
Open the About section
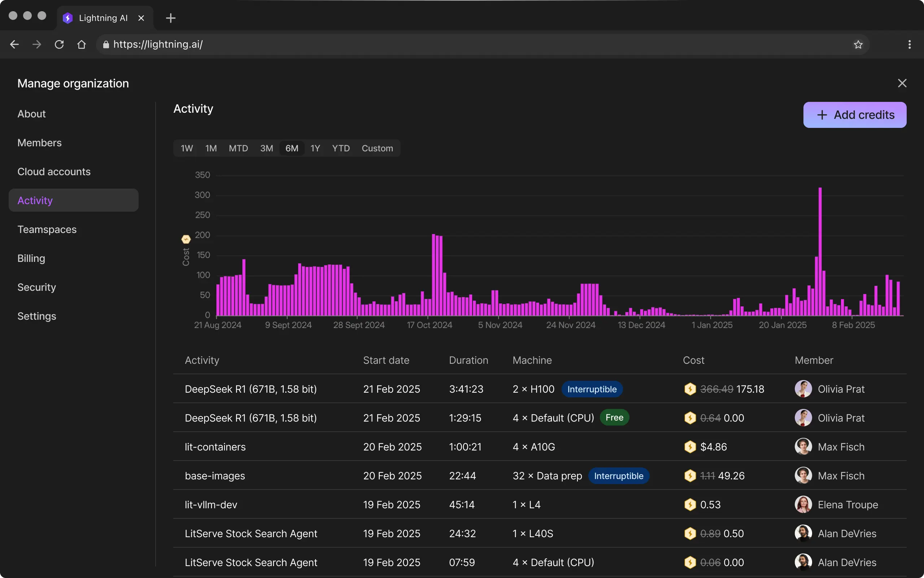pos(31,114)
